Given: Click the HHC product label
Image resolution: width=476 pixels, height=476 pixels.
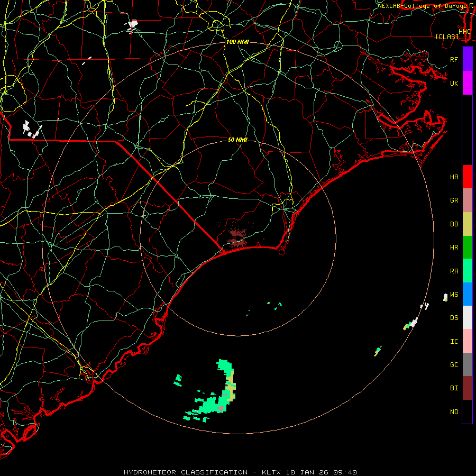Looking at the screenshot, I should pyautogui.click(x=464, y=32).
